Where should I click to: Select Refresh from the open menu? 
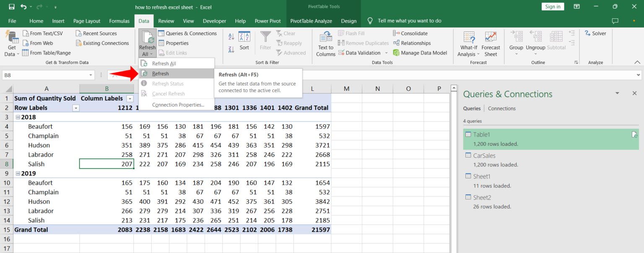pos(160,73)
